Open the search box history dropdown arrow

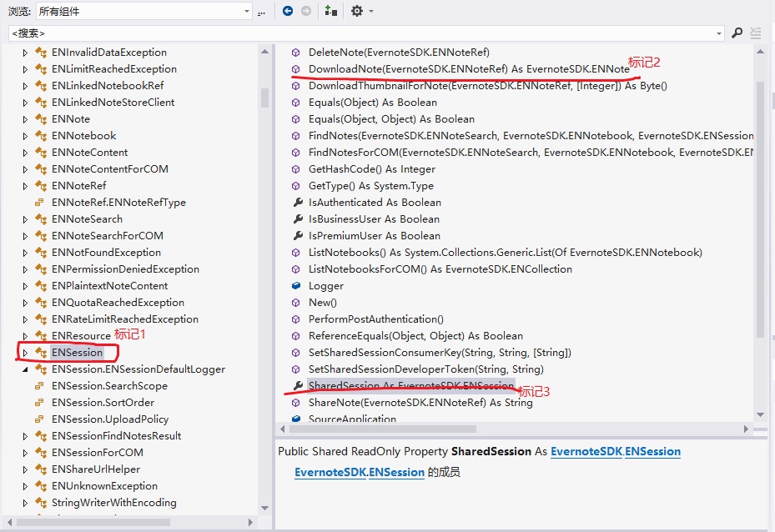718,33
